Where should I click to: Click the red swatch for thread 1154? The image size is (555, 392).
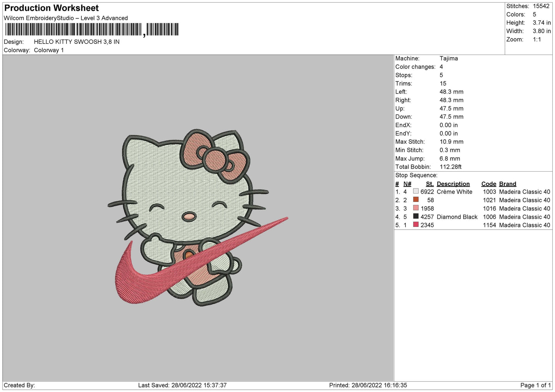(x=416, y=225)
